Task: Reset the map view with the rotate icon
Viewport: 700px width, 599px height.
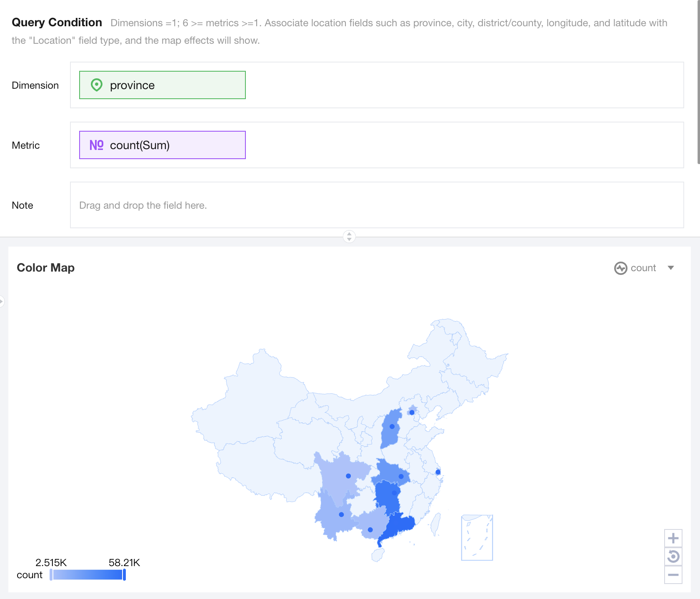Action: (x=673, y=557)
